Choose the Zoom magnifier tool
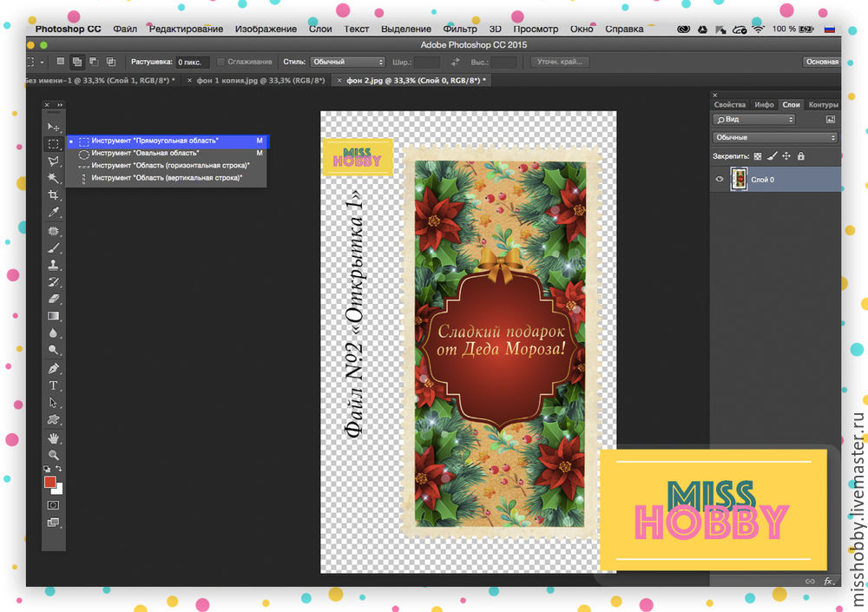The height and width of the screenshot is (612, 868). coord(53,455)
